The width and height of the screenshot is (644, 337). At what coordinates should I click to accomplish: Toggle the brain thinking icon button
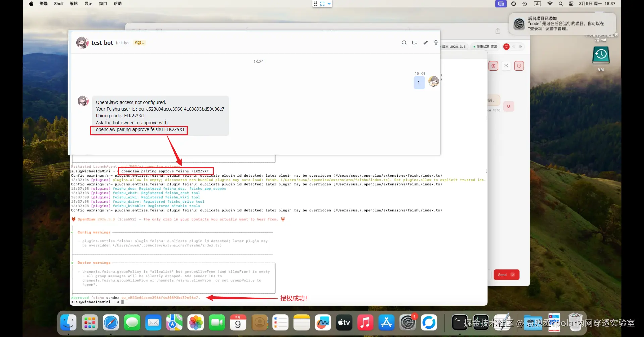point(493,66)
